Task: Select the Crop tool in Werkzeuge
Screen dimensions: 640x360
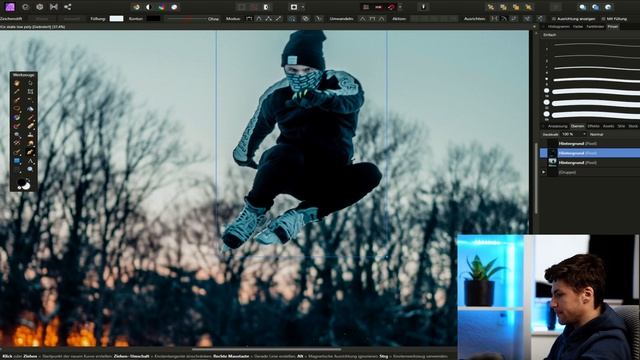Action: (x=30, y=92)
